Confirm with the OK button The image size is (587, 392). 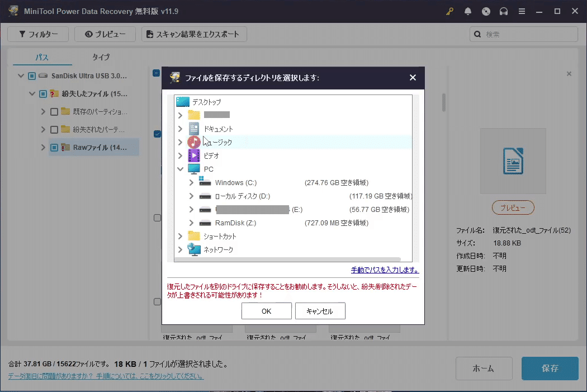[x=266, y=311]
